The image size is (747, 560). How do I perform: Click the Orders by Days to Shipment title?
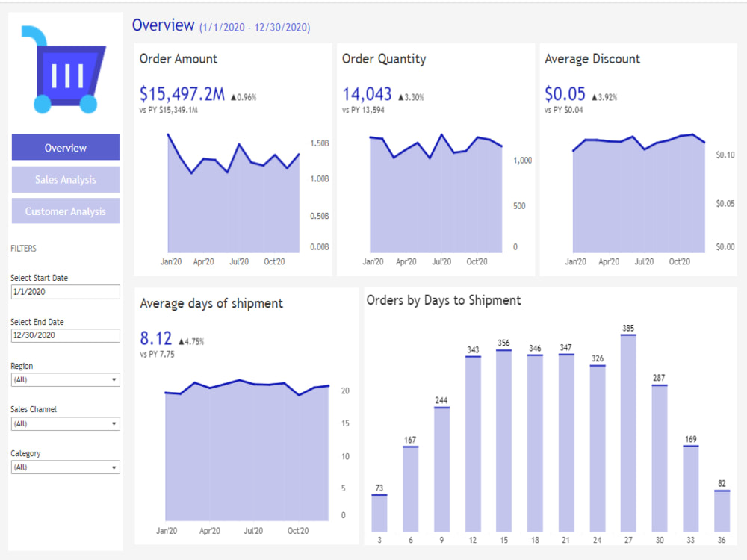coord(445,299)
